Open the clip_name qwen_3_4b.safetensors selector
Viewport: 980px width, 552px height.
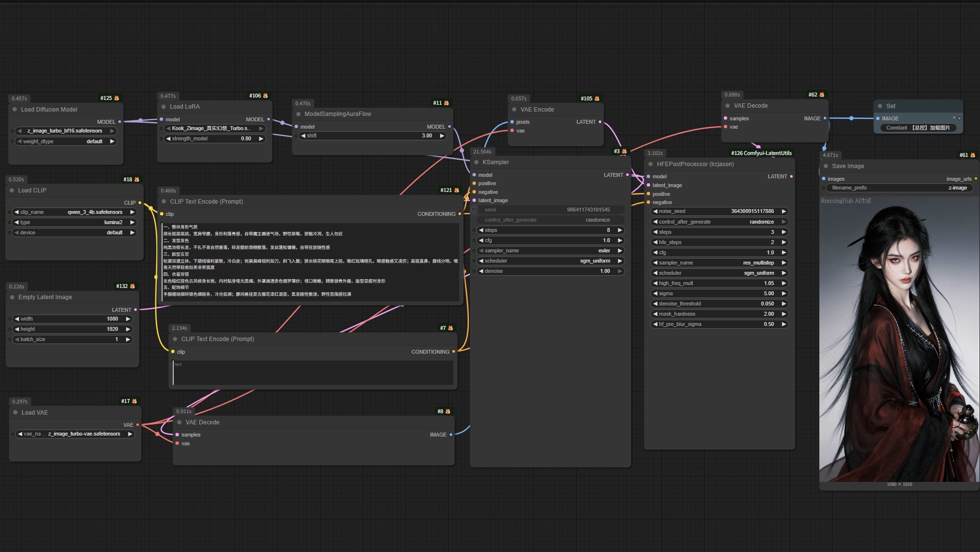pyautogui.click(x=74, y=212)
